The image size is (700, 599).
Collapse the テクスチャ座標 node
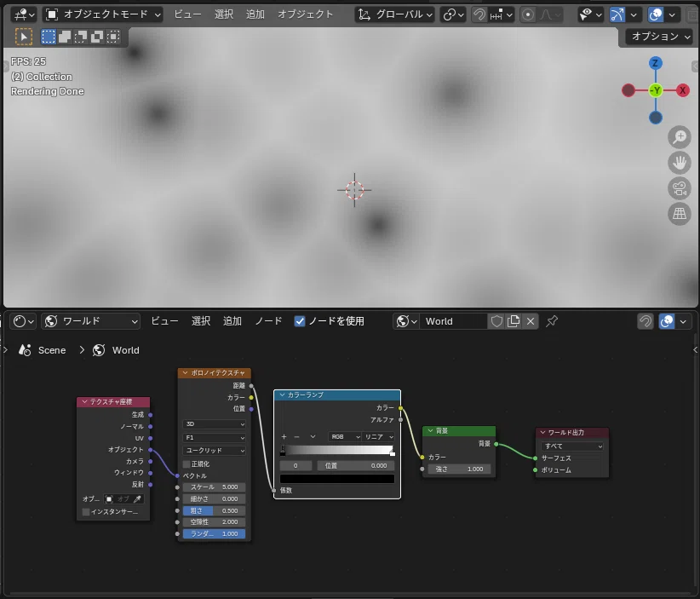(84, 402)
